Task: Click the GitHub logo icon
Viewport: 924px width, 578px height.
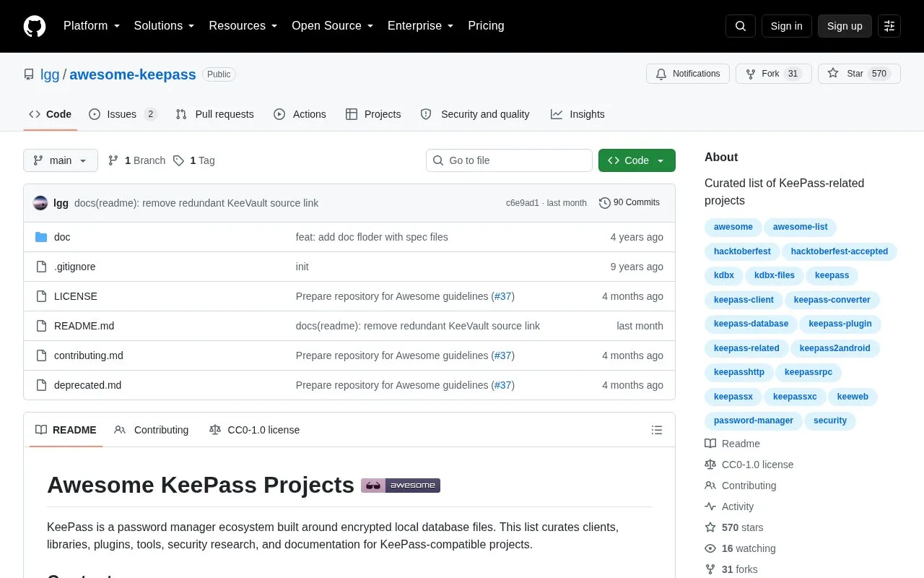Action: click(35, 26)
